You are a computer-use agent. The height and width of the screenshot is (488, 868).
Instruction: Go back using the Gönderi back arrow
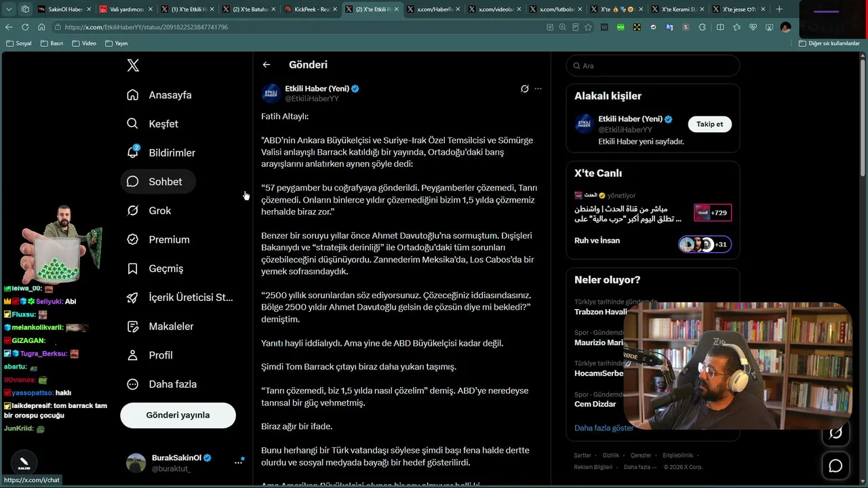click(x=267, y=64)
